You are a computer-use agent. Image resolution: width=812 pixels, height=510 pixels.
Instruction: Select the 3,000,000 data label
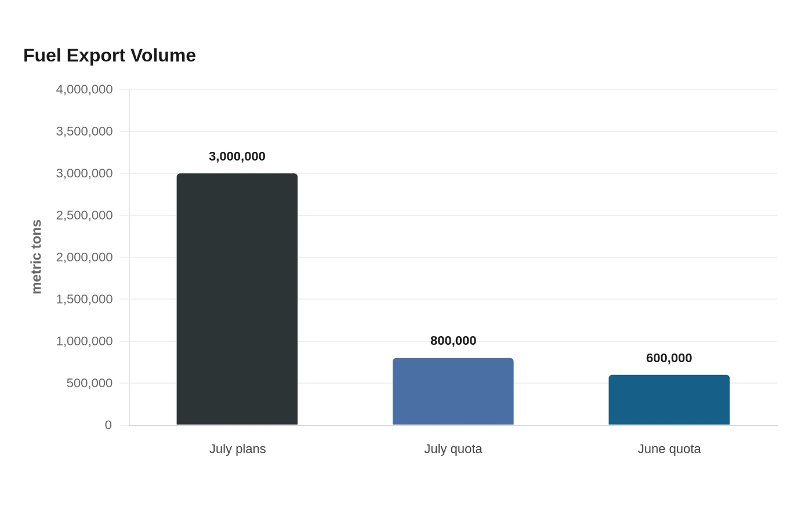(x=237, y=156)
